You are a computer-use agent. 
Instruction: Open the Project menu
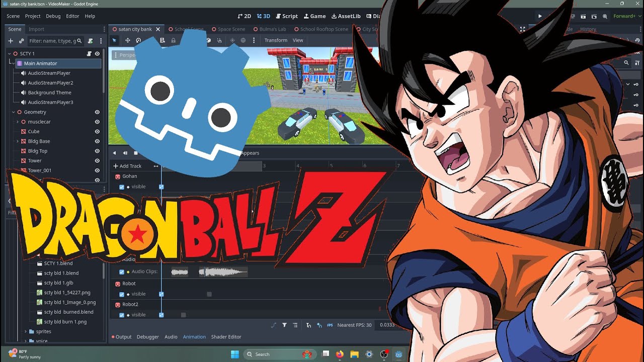pyautogui.click(x=33, y=16)
